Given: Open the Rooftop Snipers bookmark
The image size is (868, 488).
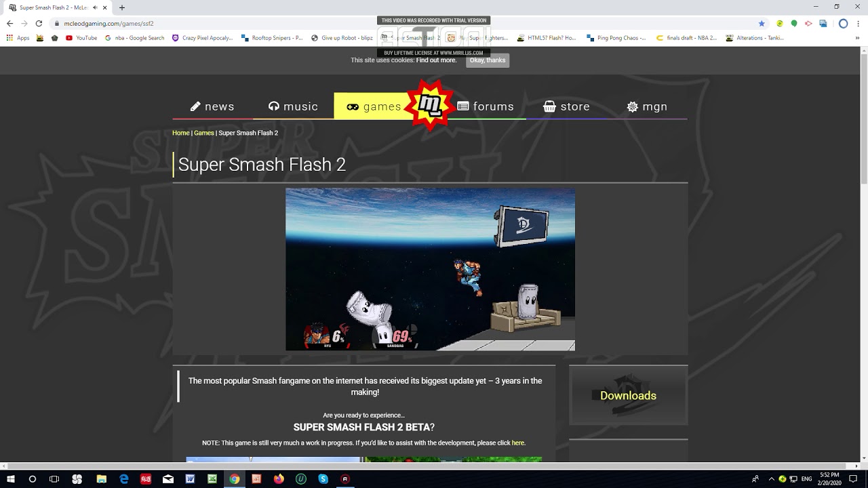Looking at the screenshot, I should pos(272,38).
